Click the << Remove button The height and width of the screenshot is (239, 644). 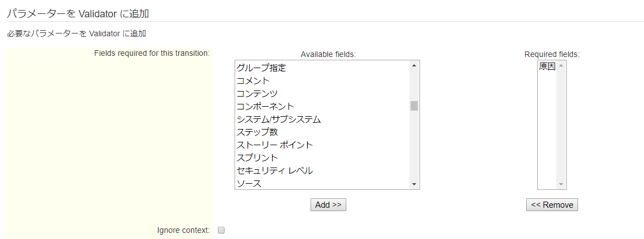tap(552, 204)
